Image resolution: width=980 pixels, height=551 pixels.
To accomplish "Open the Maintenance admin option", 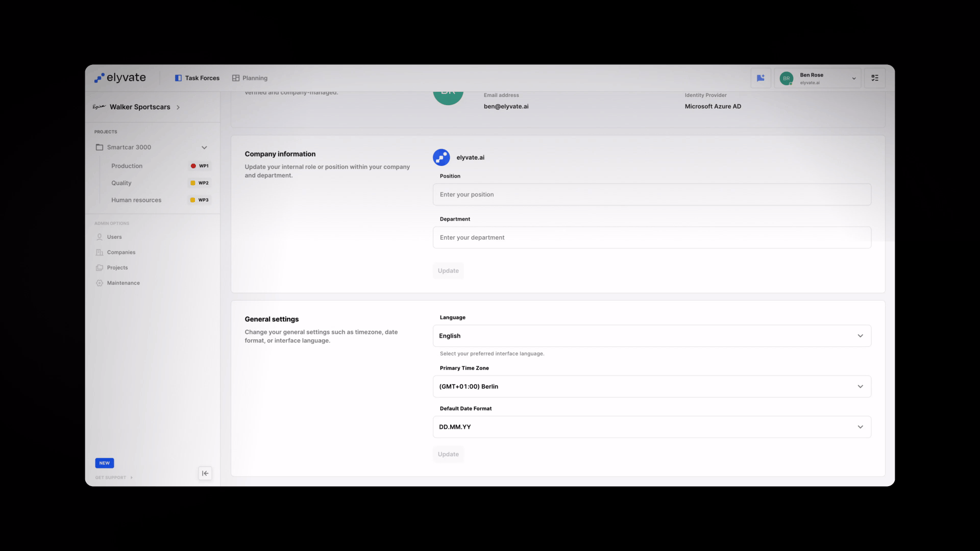I will coord(123,283).
